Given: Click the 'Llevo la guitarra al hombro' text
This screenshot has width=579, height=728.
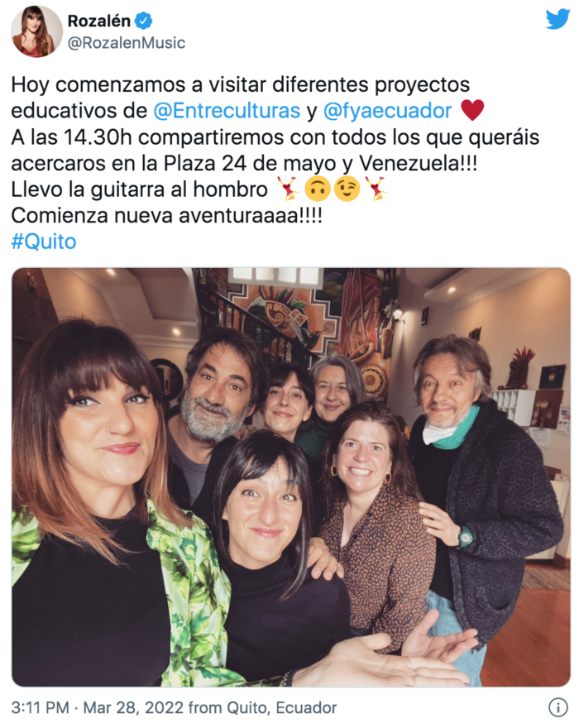Looking at the screenshot, I should 139,189.
